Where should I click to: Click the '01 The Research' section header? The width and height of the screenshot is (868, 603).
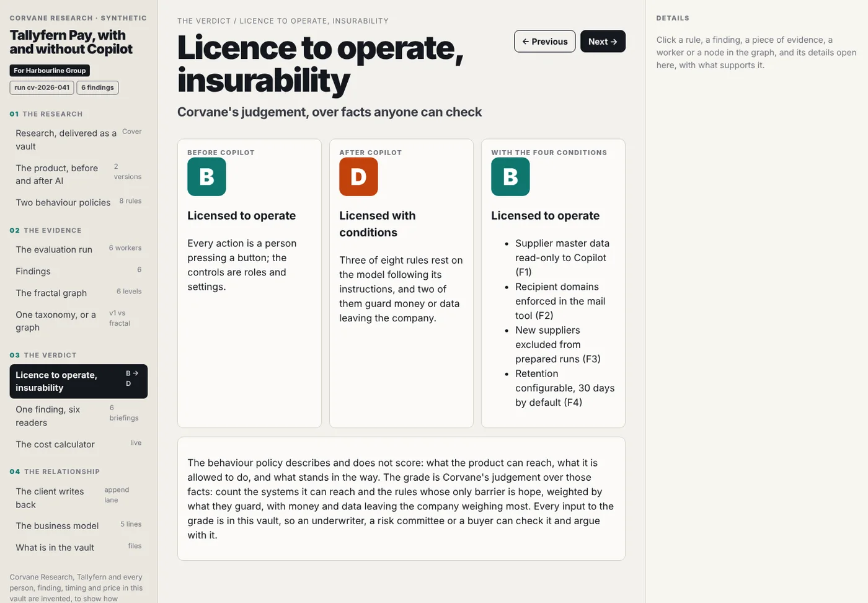(46, 114)
